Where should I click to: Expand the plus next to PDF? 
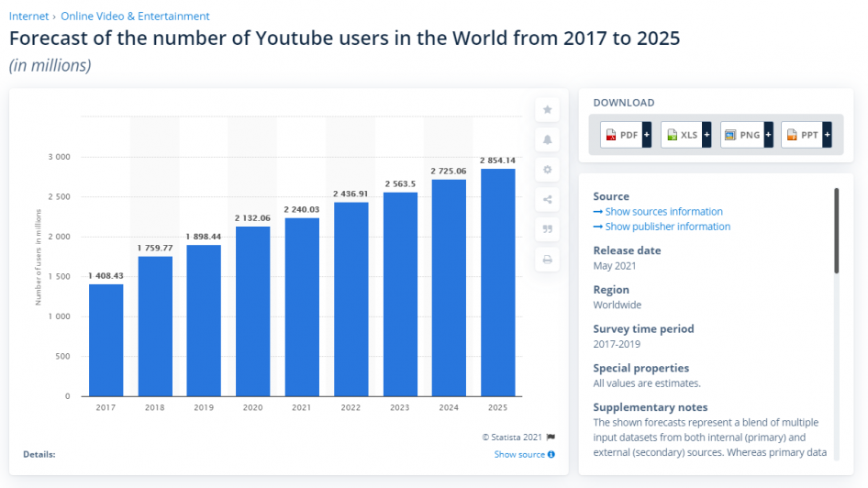click(647, 135)
